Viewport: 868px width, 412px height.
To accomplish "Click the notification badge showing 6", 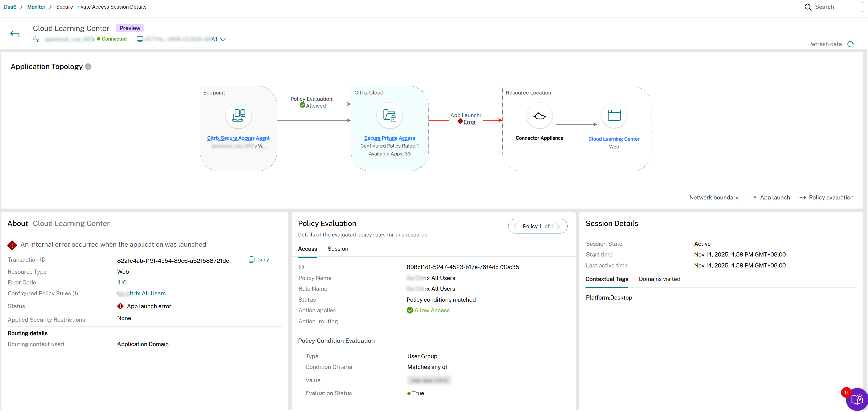I will [x=846, y=392].
